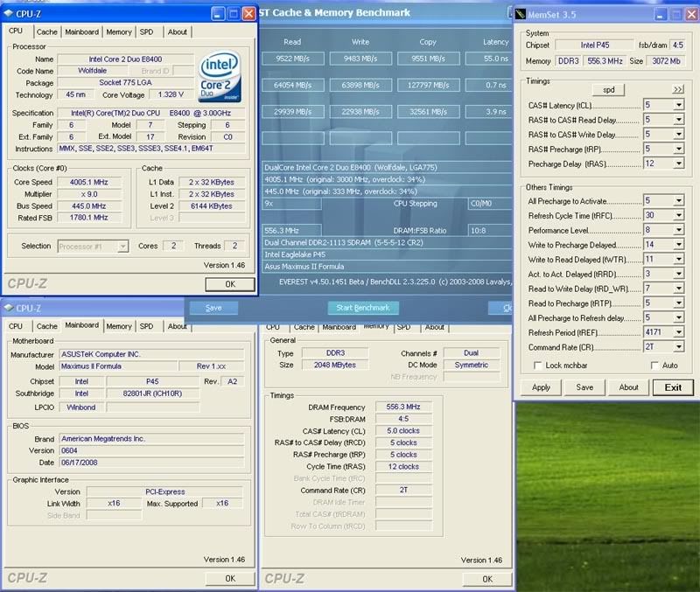The image size is (700, 592).
Task: Open the All Precharge to Activate dropdown
Action: 679,201
